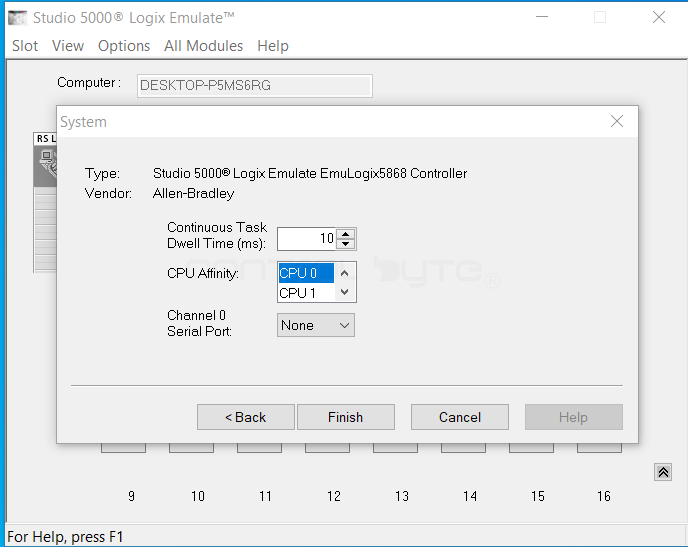
Task: Click the Studio 5000 Logix Emulate app icon
Action: click(18, 18)
